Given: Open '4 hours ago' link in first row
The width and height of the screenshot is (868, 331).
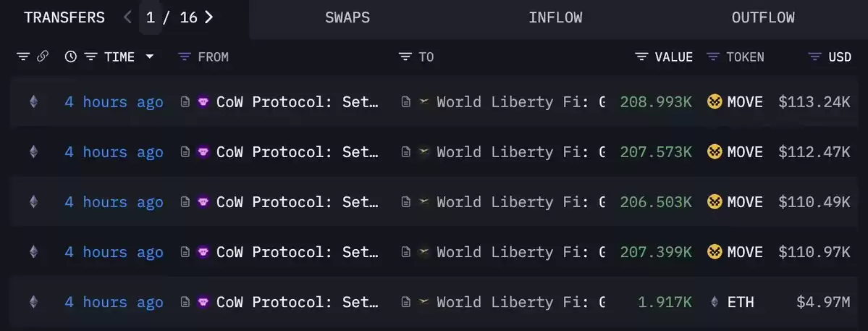Looking at the screenshot, I should pyautogui.click(x=114, y=102).
